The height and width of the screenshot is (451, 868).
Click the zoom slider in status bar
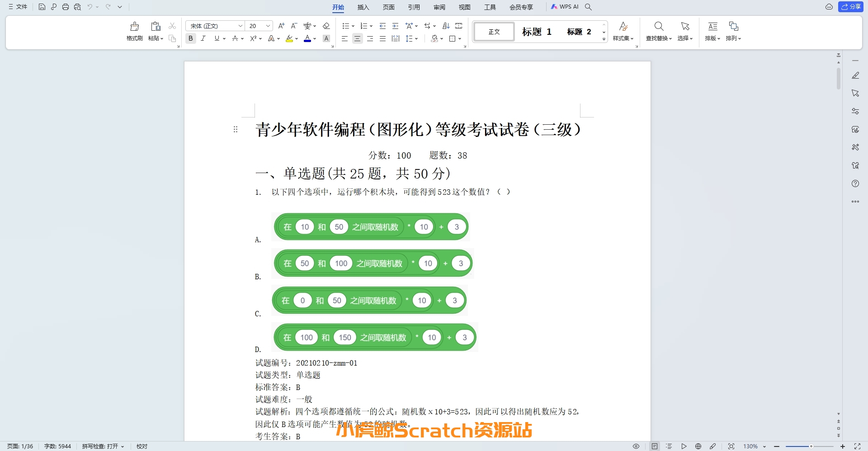point(811,446)
